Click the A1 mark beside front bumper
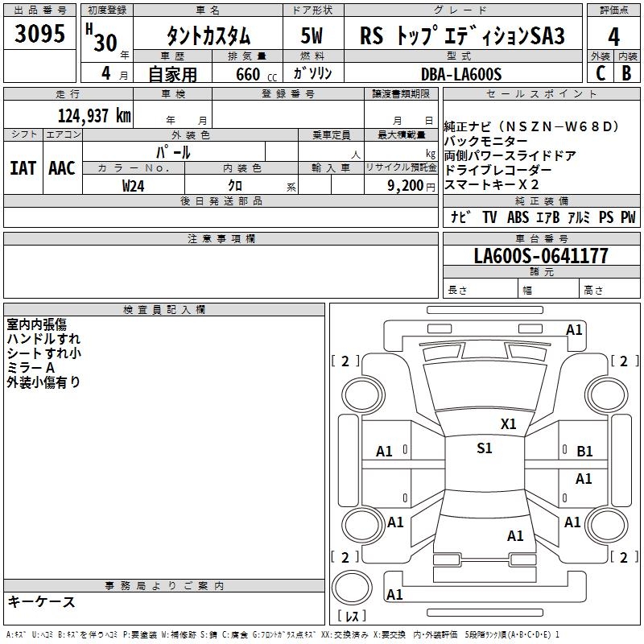 (x=574, y=330)
